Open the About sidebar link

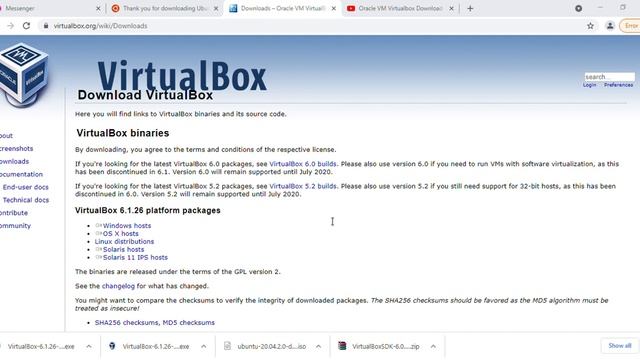tap(6, 136)
